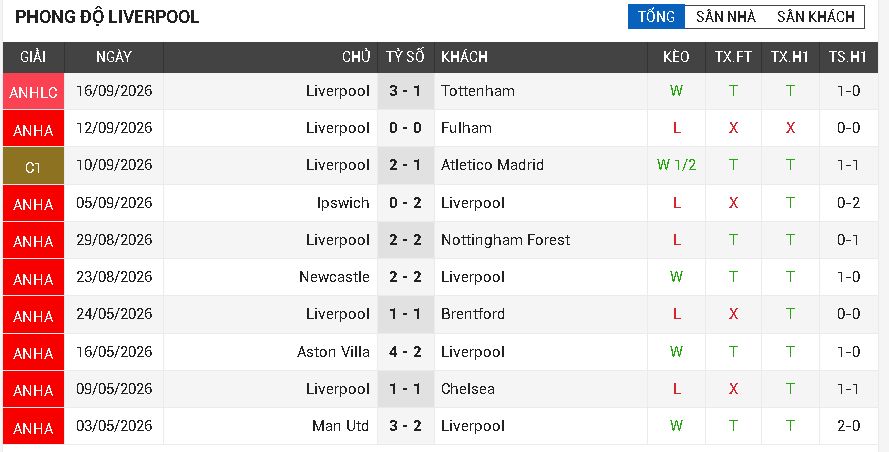The image size is (889, 452).
Task: Click Brentford team name
Action: click(473, 314)
